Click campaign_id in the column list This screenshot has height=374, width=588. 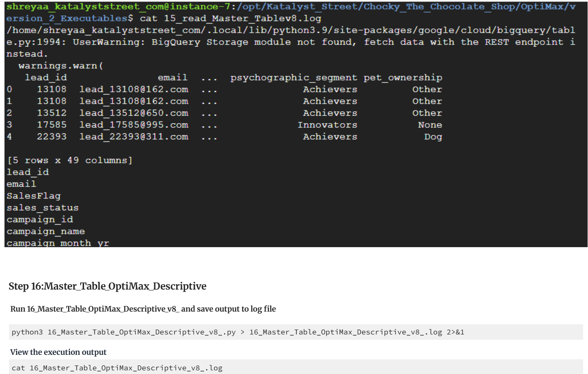[x=40, y=219]
